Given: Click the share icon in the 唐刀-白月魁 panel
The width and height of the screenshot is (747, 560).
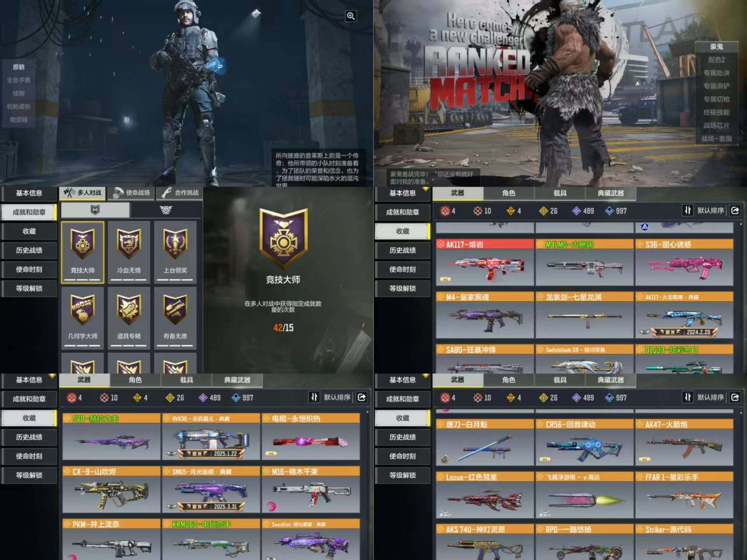Looking at the screenshot, I should pyautogui.click(x=735, y=398).
